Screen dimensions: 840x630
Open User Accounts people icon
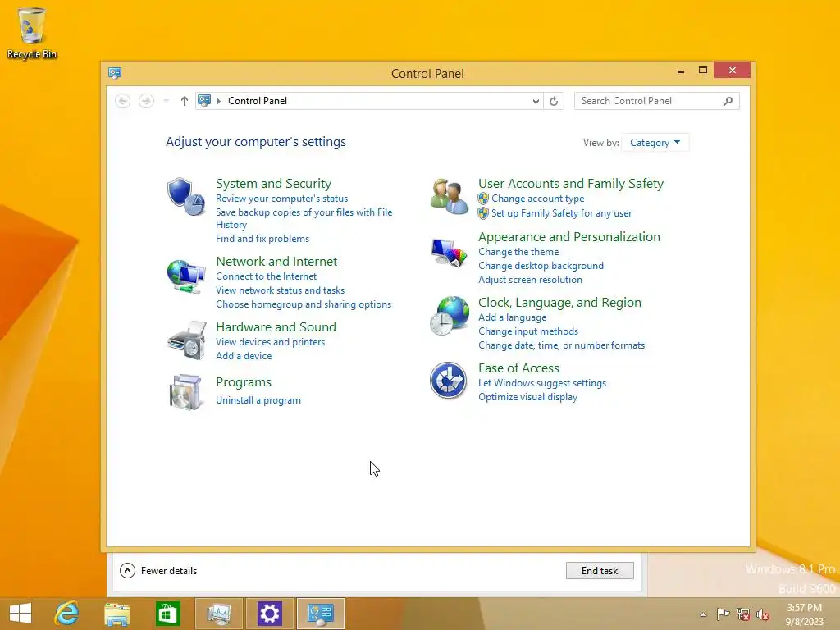[449, 197]
